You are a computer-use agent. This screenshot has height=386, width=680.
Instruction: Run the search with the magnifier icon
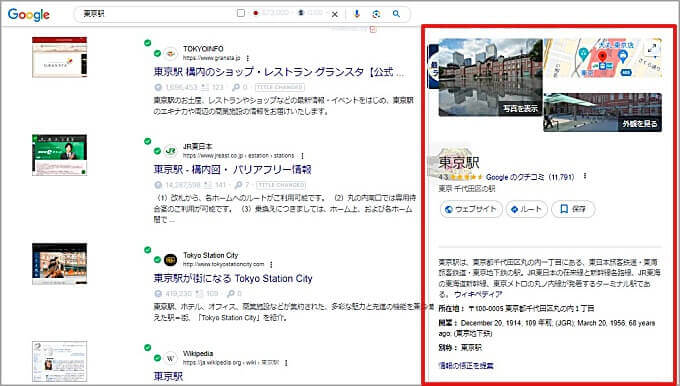396,14
